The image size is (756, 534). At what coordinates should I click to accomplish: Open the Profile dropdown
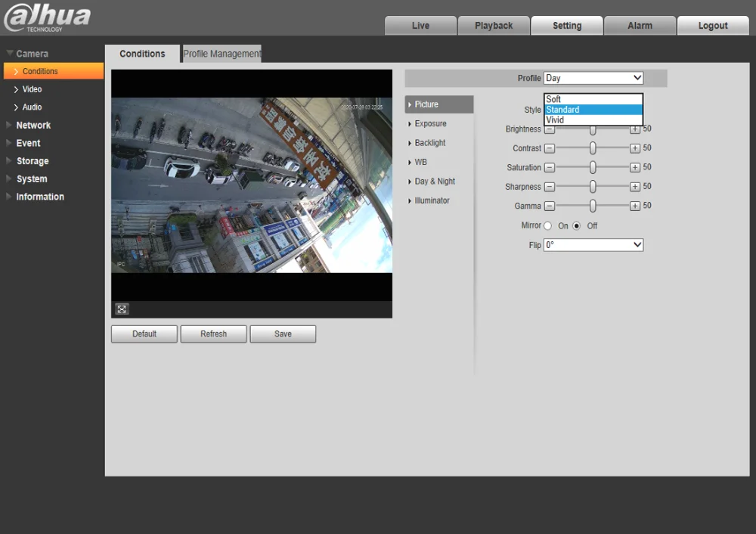pyautogui.click(x=593, y=78)
